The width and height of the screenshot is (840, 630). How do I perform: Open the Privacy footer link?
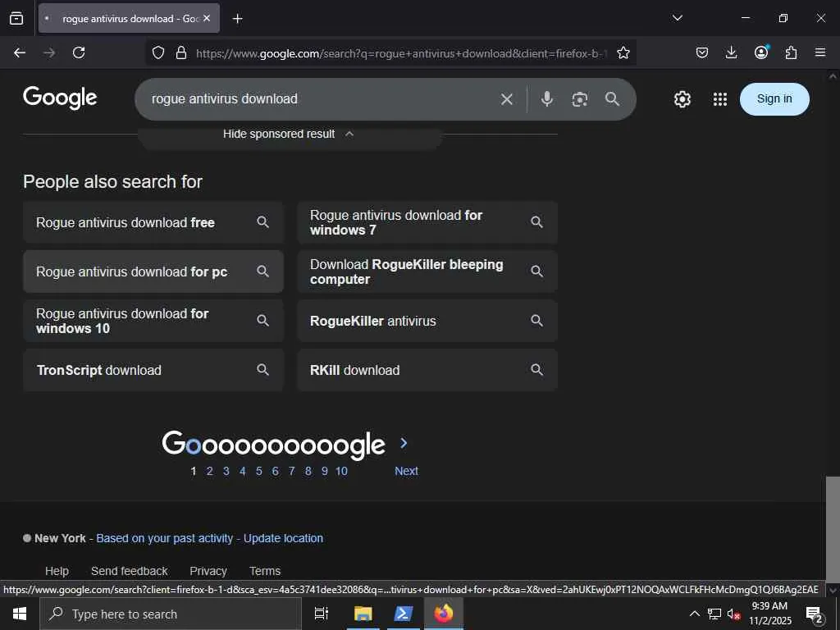(x=208, y=571)
